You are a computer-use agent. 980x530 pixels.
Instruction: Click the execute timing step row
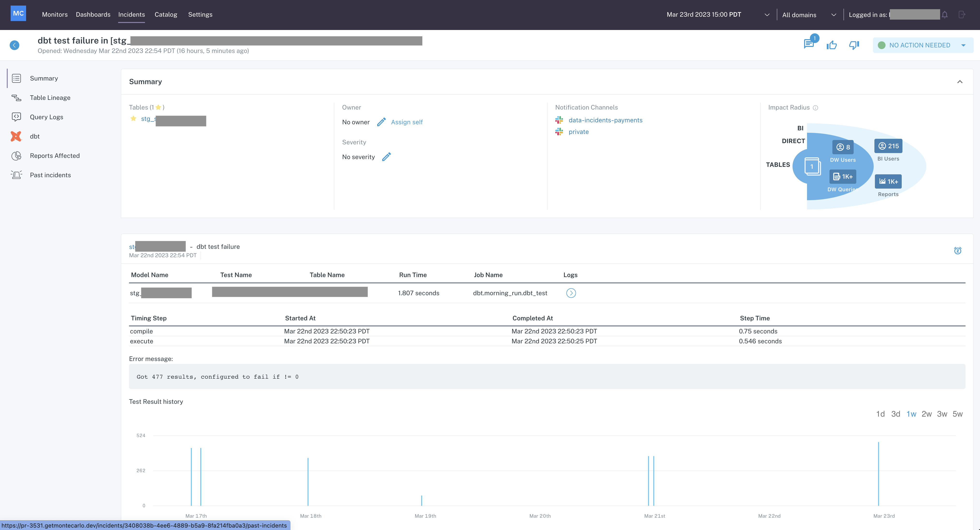[547, 341]
